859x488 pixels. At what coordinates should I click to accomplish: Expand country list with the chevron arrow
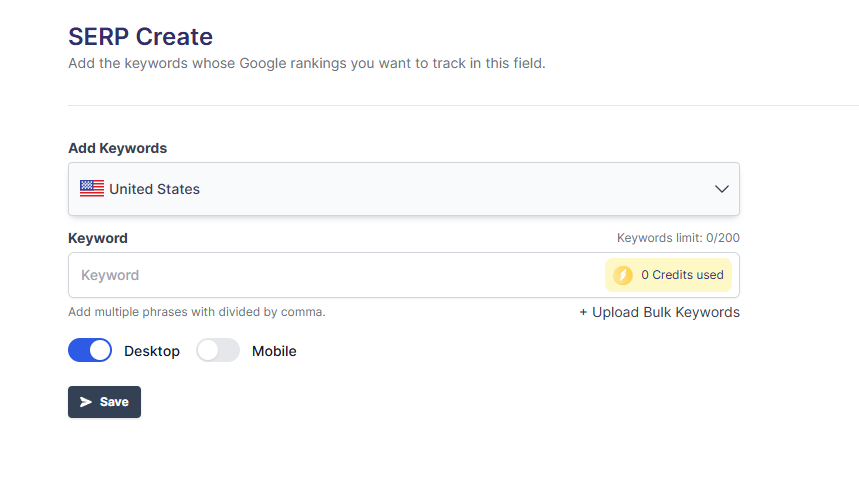(x=722, y=189)
